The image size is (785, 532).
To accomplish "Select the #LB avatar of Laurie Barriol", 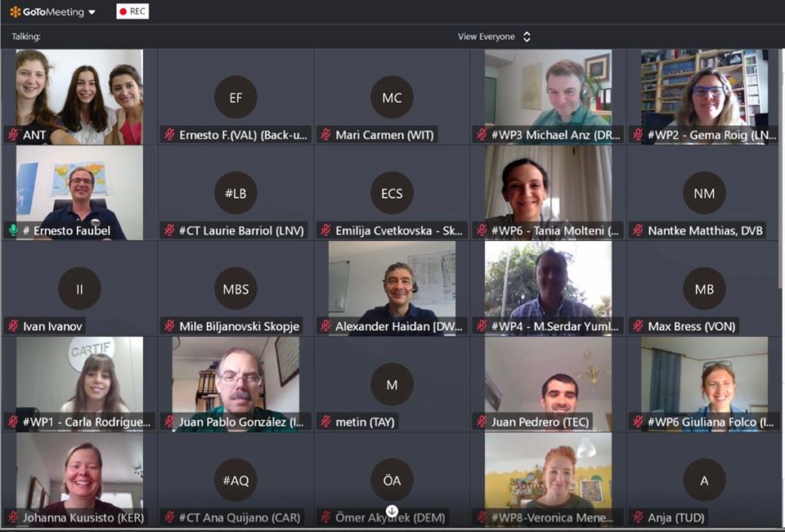I will point(235,193).
